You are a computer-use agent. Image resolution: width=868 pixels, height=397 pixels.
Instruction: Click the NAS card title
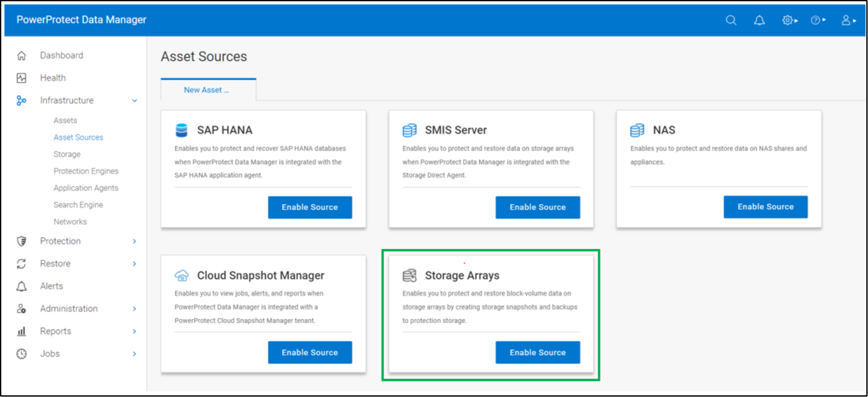coord(664,130)
